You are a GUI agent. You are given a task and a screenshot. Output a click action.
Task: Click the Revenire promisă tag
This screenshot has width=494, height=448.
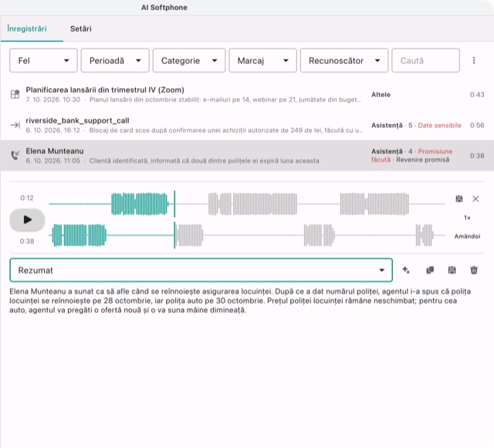click(423, 160)
